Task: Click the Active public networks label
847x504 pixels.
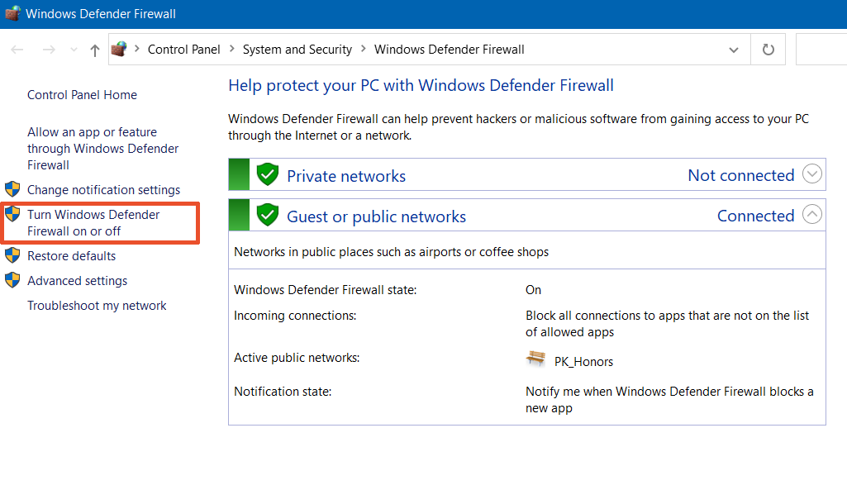Action: pyautogui.click(x=297, y=358)
